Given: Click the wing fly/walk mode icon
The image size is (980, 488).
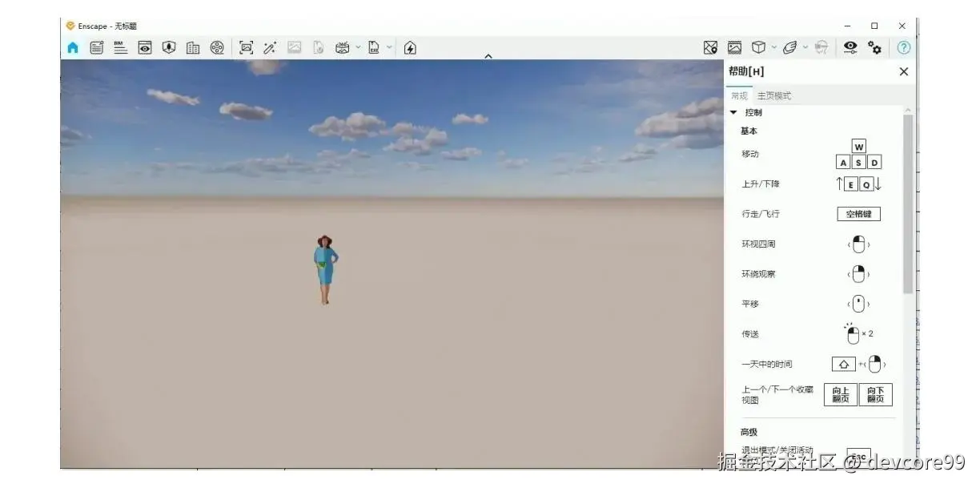Looking at the screenshot, I should (790, 47).
